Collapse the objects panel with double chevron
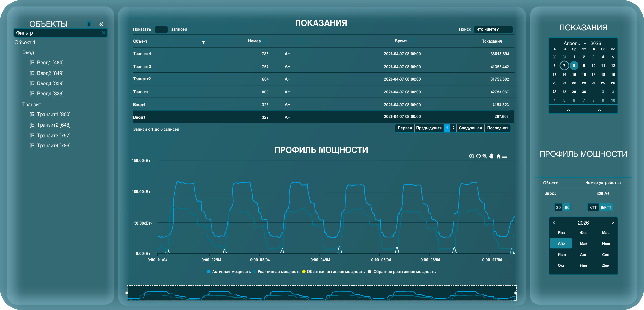The height and width of the screenshot is (310, 644). (x=101, y=24)
